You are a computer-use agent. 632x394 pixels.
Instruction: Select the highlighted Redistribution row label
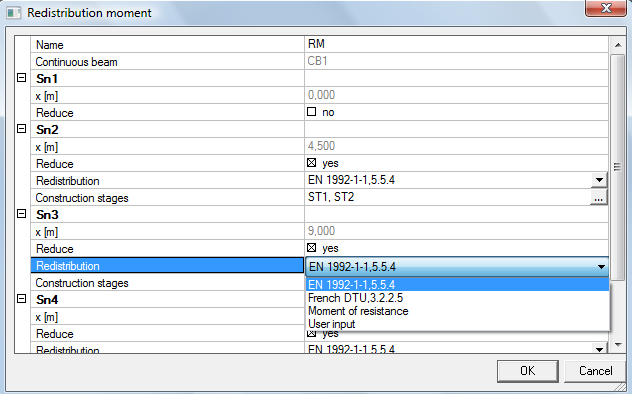tap(167, 265)
